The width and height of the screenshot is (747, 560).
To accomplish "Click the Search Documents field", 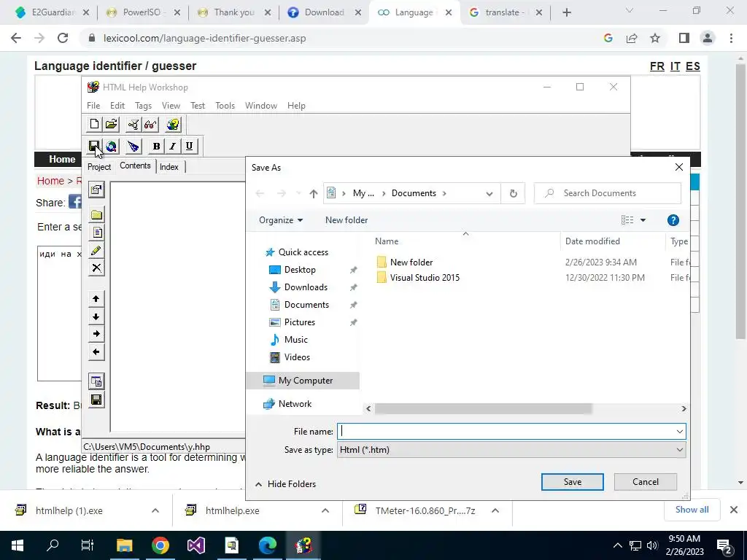I will coord(608,193).
